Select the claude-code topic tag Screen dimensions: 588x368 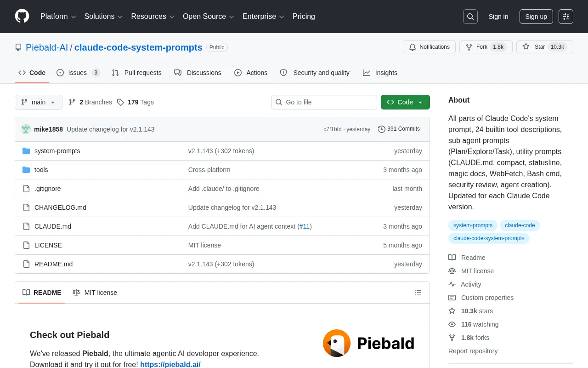click(x=520, y=225)
